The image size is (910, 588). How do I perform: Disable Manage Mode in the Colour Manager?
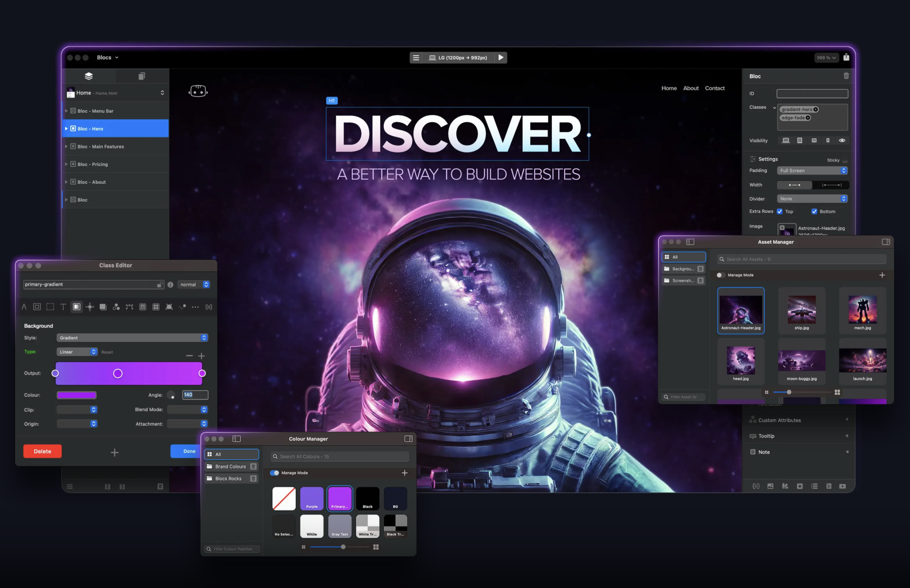(x=274, y=473)
